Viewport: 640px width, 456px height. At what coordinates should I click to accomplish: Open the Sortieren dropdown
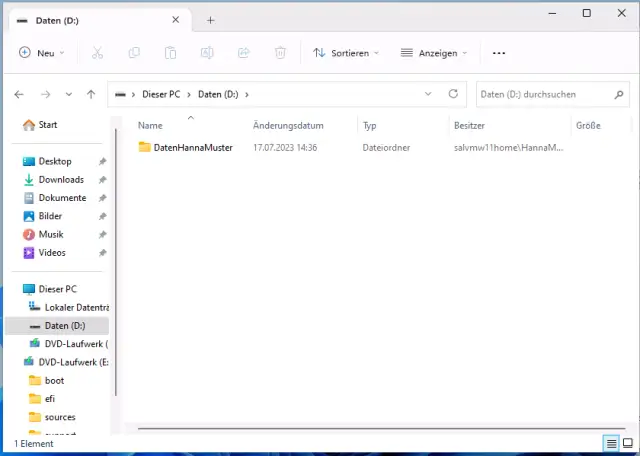pyautogui.click(x=346, y=53)
